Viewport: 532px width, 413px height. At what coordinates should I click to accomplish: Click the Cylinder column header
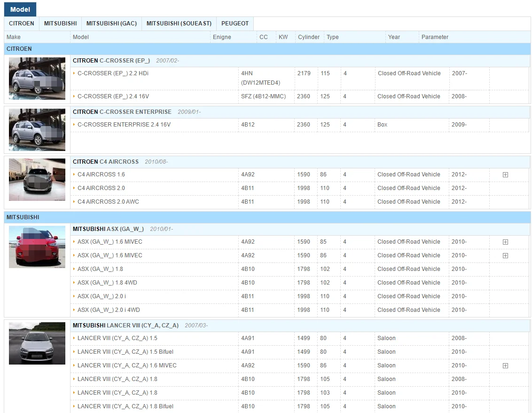[x=309, y=37]
